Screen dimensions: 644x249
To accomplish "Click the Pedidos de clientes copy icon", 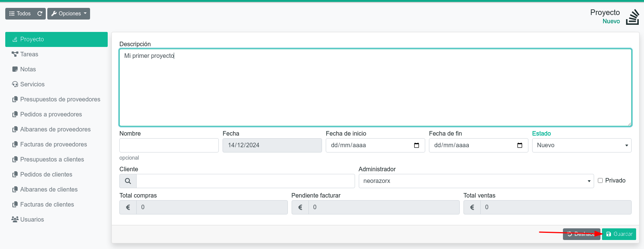I will click(x=15, y=174).
